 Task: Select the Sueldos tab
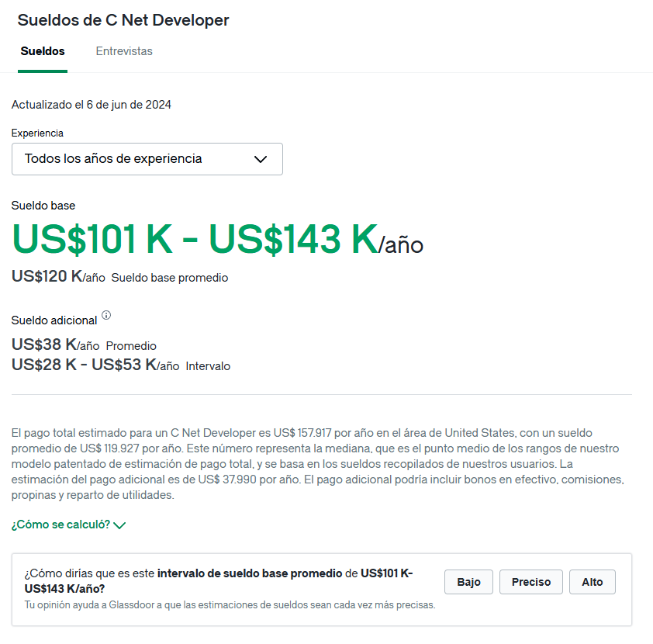[x=43, y=51]
